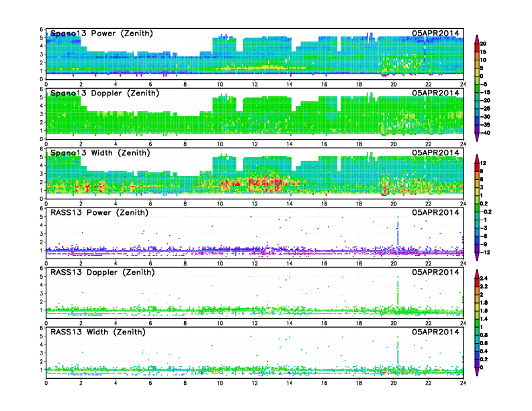Click the colorbar label "1.6" on the bottom scale
This screenshot has height=411, width=532.
pyautogui.click(x=484, y=311)
